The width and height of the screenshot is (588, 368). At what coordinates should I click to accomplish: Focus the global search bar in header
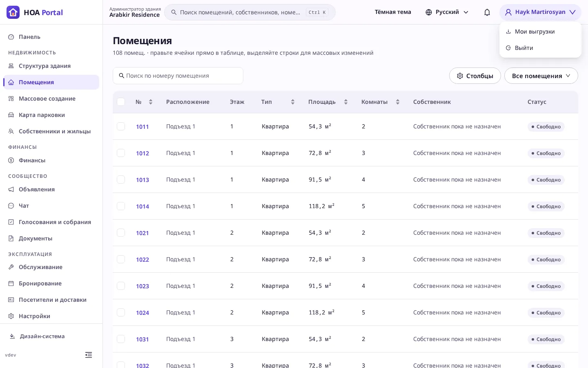click(x=250, y=12)
